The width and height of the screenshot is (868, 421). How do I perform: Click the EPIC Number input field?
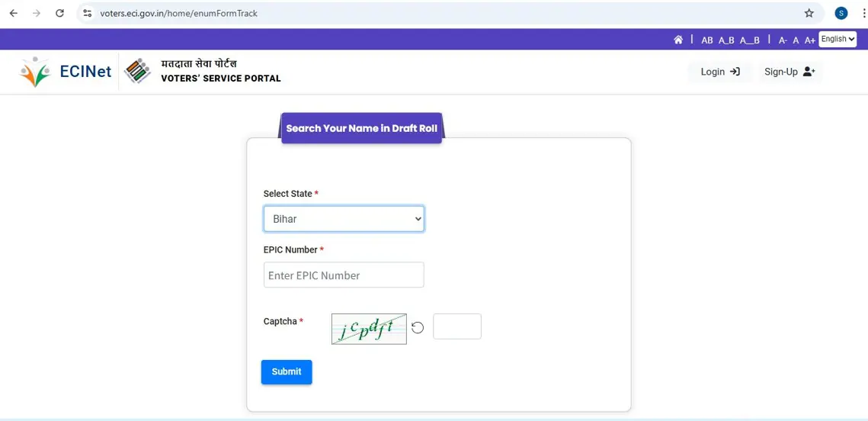[344, 275]
